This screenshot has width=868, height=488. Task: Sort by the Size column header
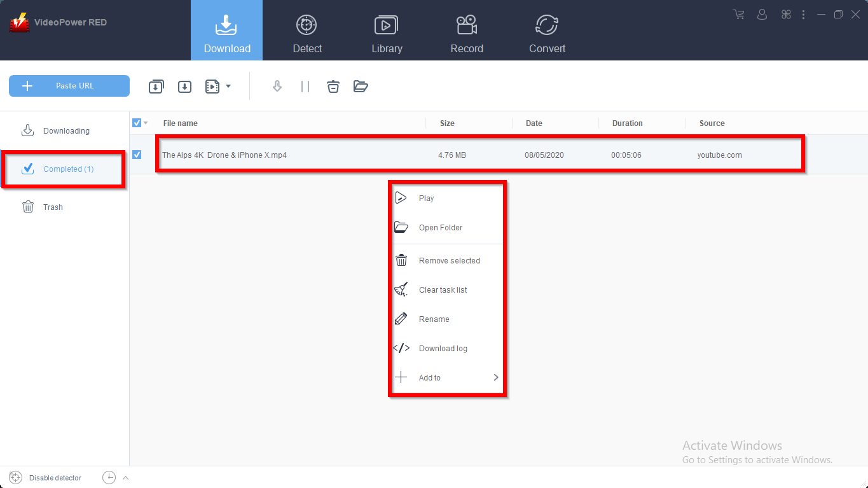click(x=447, y=123)
